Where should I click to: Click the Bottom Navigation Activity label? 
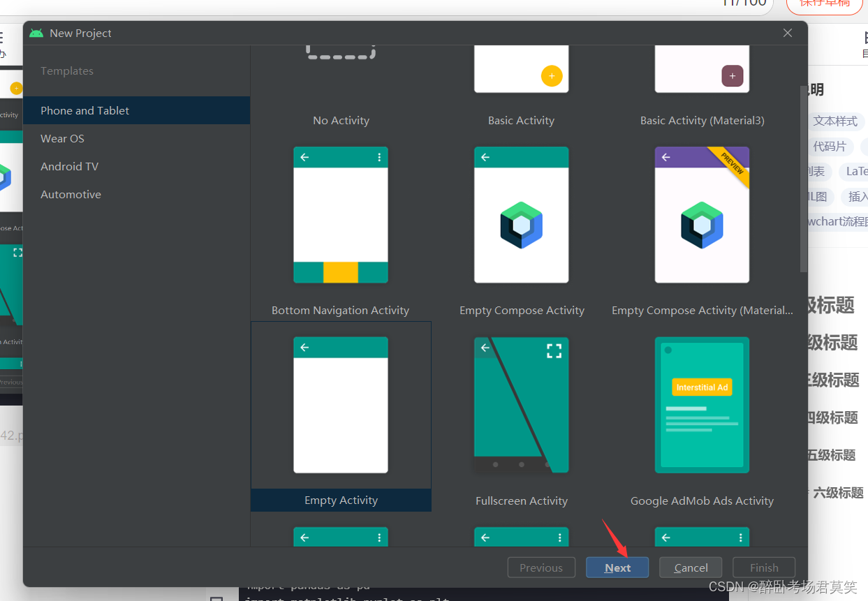tap(341, 310)
